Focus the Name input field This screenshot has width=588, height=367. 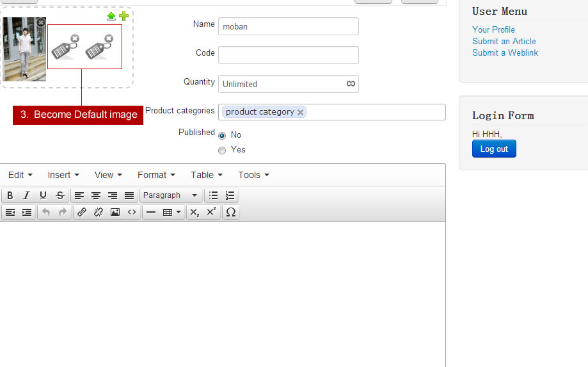click(289, 27)
